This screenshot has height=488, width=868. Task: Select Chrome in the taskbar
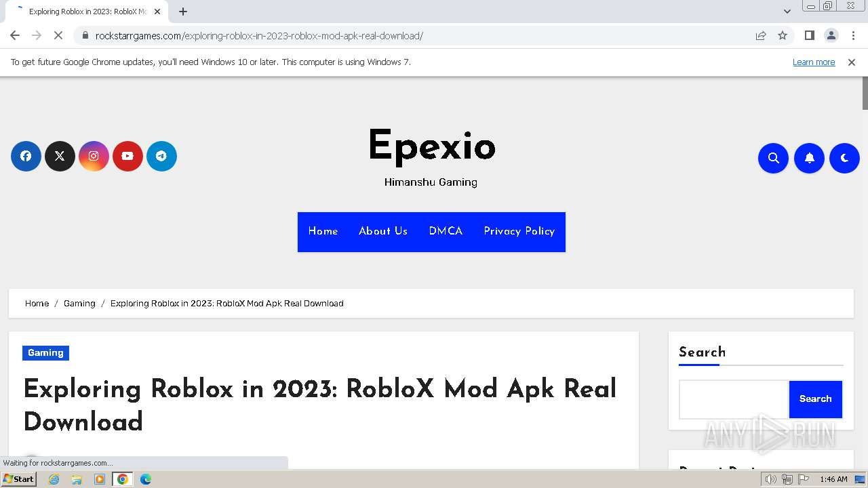(123, 479)
